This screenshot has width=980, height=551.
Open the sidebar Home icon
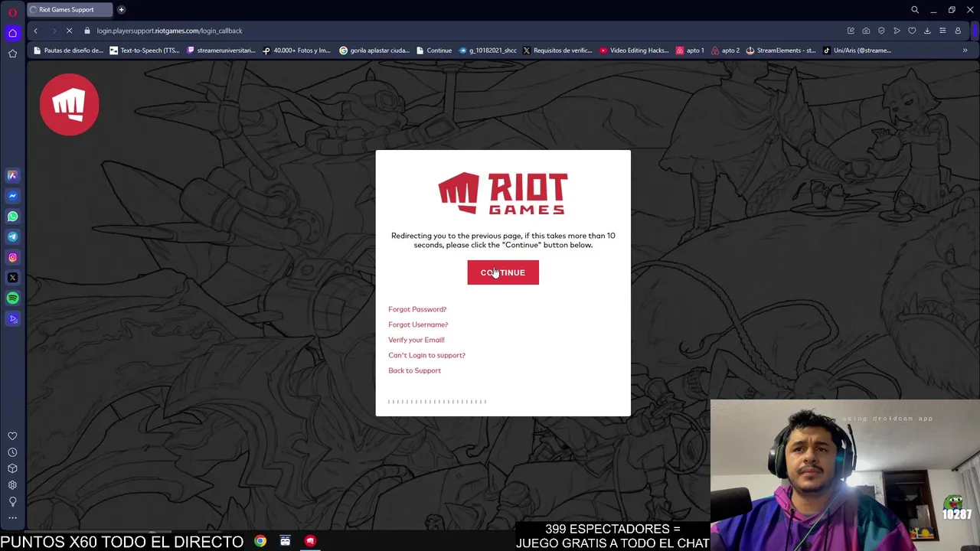[x=12, y=33]
